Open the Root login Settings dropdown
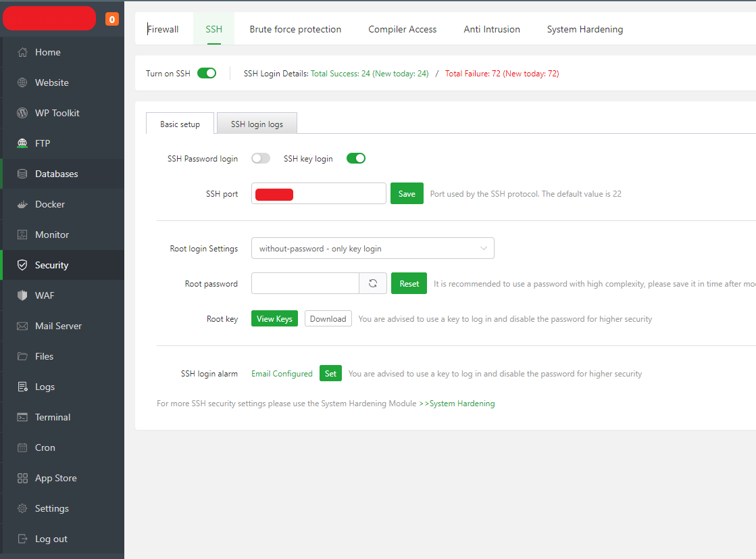This screenshot has height=559, width=756. coord(373,248)
